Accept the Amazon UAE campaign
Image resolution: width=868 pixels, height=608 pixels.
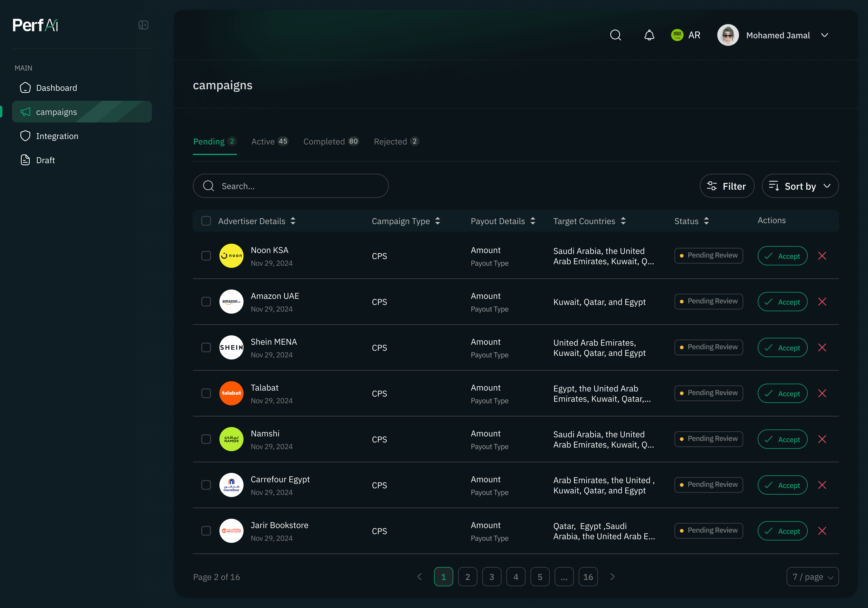click(783, 302)
